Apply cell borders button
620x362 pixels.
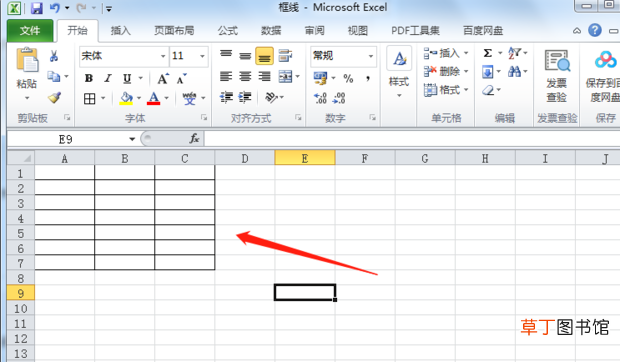[x=90, y=98]
